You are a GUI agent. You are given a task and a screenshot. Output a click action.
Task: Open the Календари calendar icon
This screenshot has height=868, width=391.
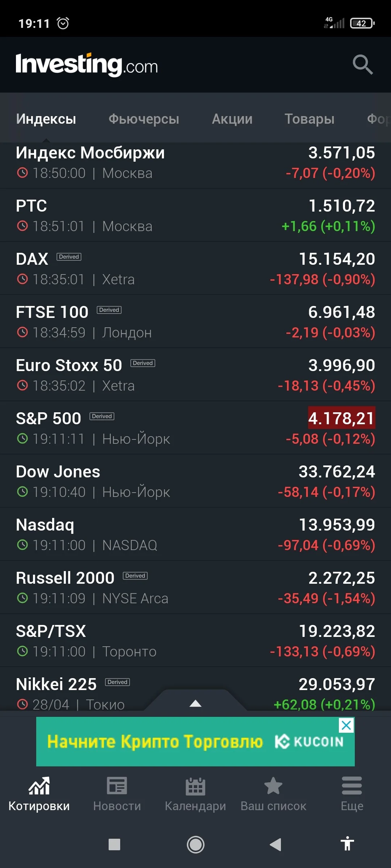(195, 786)
